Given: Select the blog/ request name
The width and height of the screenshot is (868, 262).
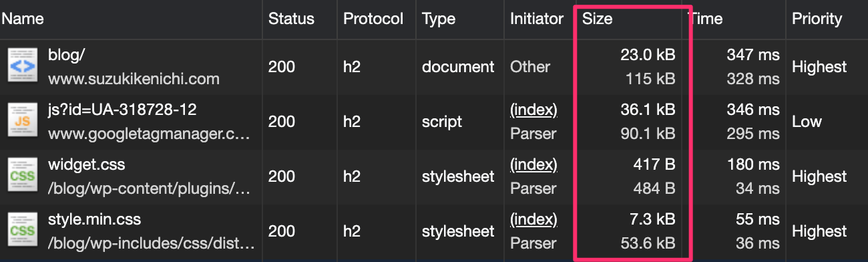Looking at the screenshot, I should click(x=66, y=55).
